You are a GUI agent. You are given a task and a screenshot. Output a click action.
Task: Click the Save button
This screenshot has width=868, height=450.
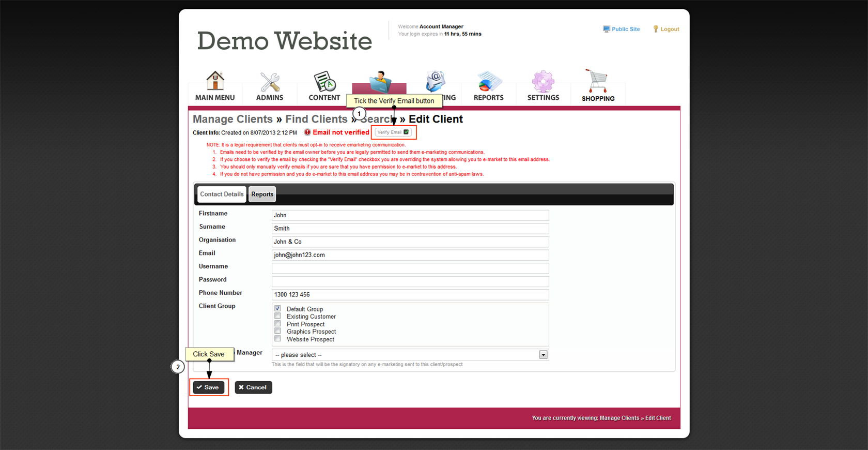[x=208, y=387]
